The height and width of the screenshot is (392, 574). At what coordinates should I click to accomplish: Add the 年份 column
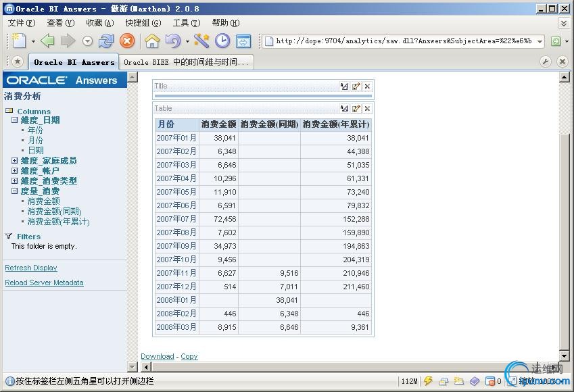pos(36,130)
